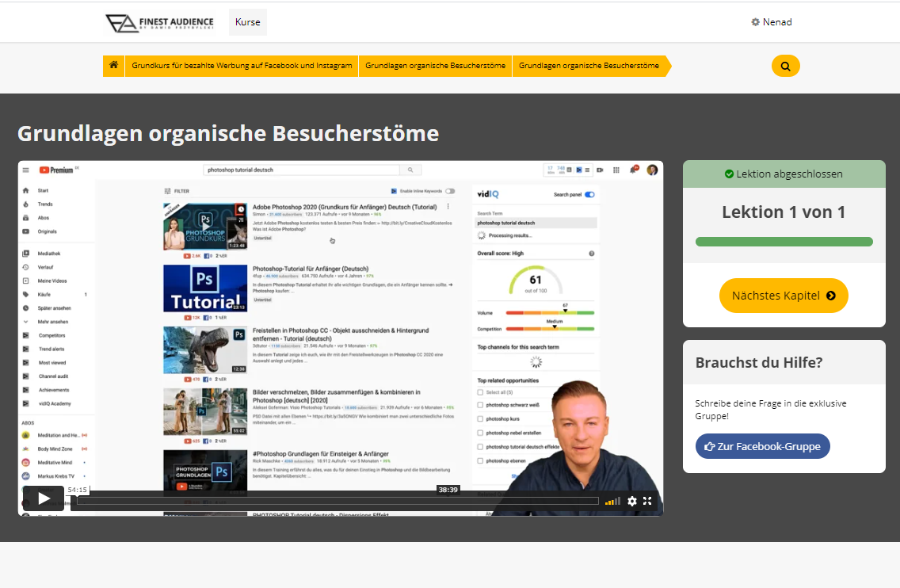Open Channel audit in the vidIQ sidebar
Image resolution: width=900 pixels, height=588 pixels.
tap(53, 376)
